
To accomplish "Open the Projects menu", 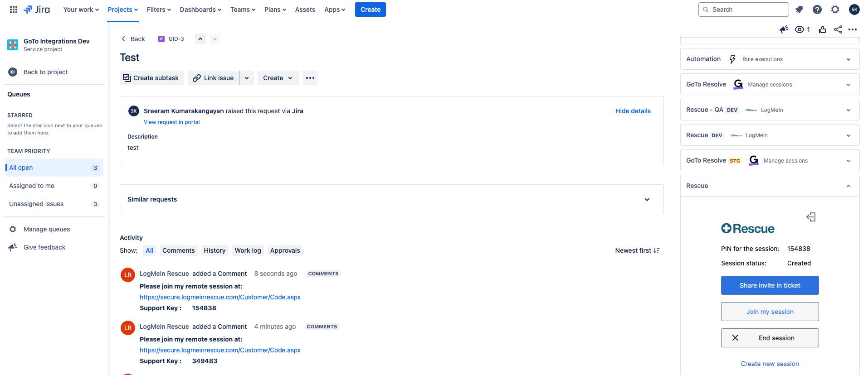I will (x=122, y=10).
